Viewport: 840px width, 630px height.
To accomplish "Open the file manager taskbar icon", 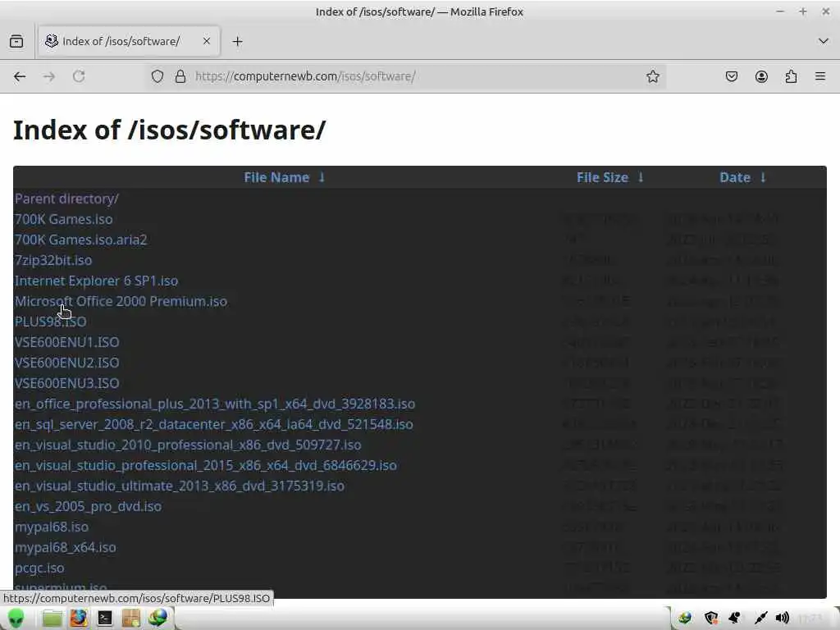I will tap(52, 619).
